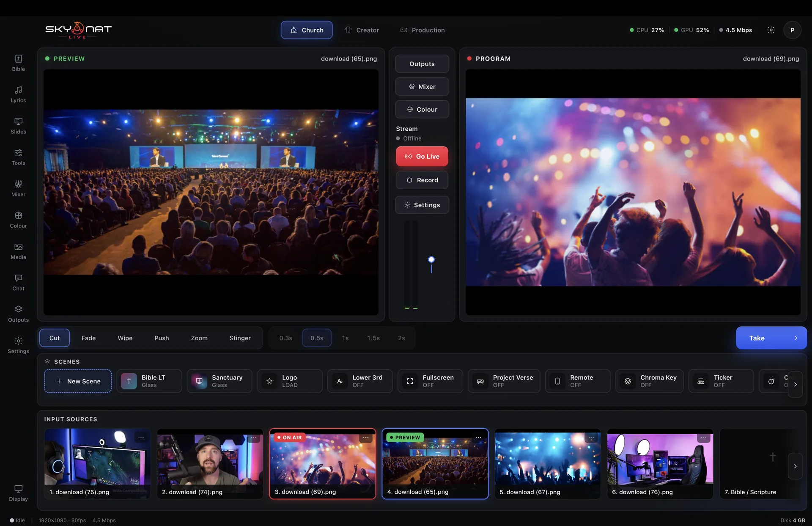
Task: Click the brightness theme icon in the header
Action: tap(771, 30)
